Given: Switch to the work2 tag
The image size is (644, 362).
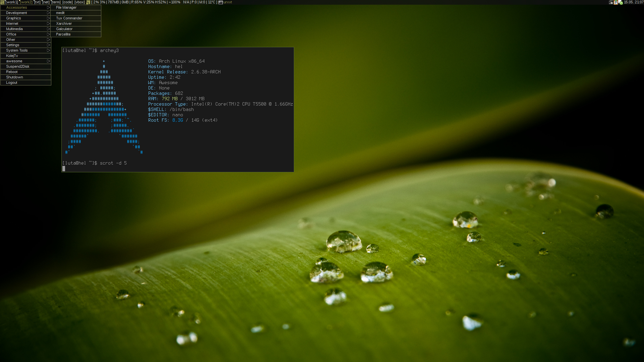Looking at the screenshot, I should 26,2.
